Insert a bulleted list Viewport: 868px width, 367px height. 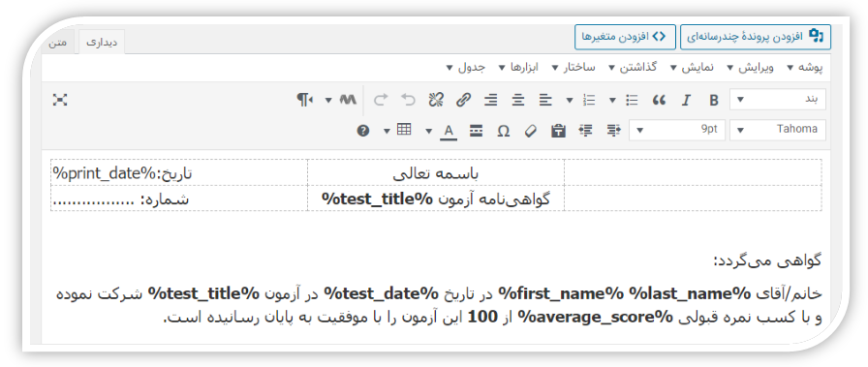click(x=632, y=100)
